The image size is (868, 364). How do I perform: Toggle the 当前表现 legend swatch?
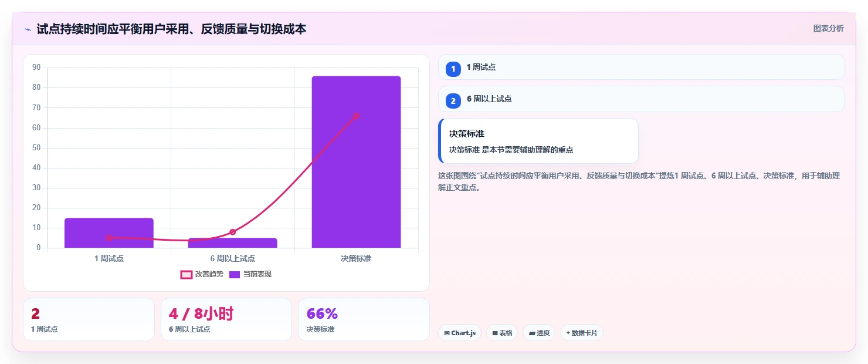pyautogui.click(x=235, y=274)
